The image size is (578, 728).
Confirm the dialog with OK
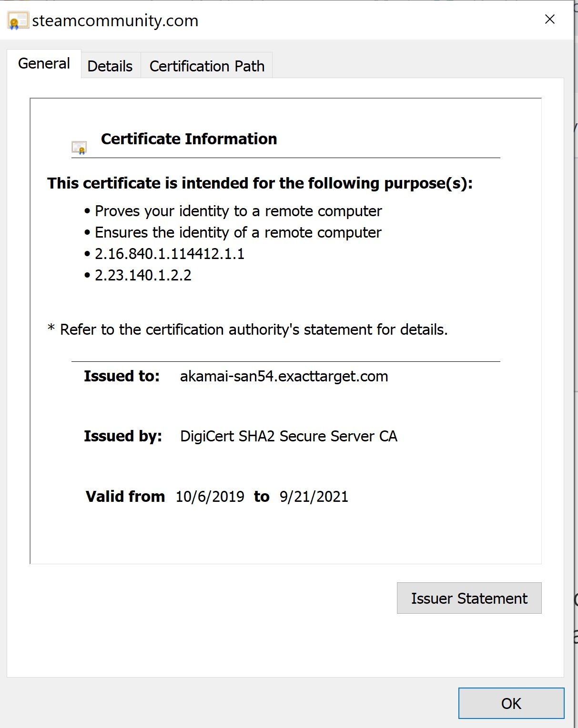pyautogui.click(x=511, y=703)
